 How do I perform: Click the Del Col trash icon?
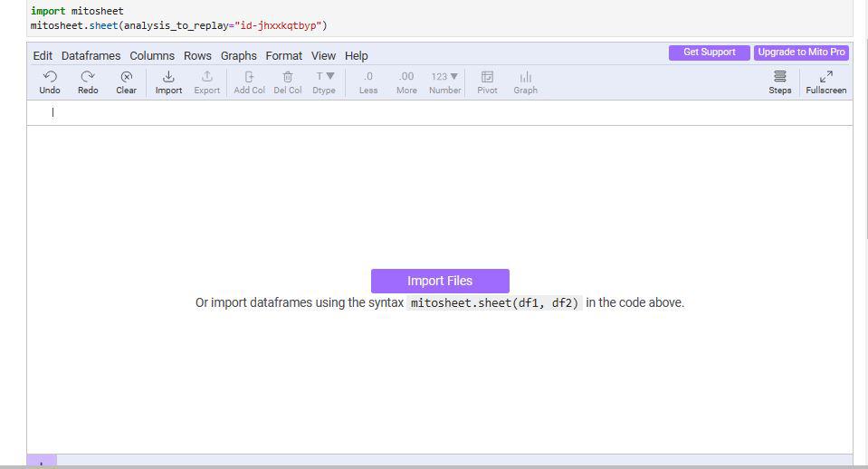(x=288, y=82)
